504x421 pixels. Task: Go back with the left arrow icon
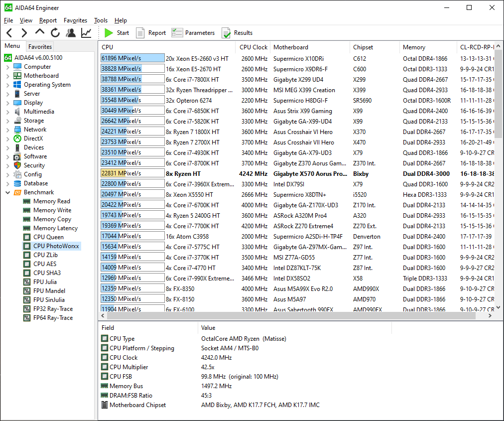pos(9,33)
